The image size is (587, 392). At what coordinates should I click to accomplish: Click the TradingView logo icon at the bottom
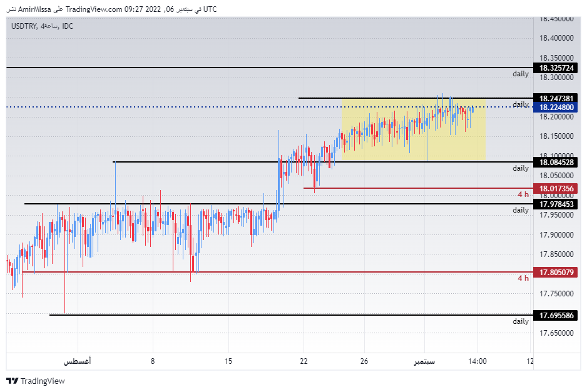point(13,381)
